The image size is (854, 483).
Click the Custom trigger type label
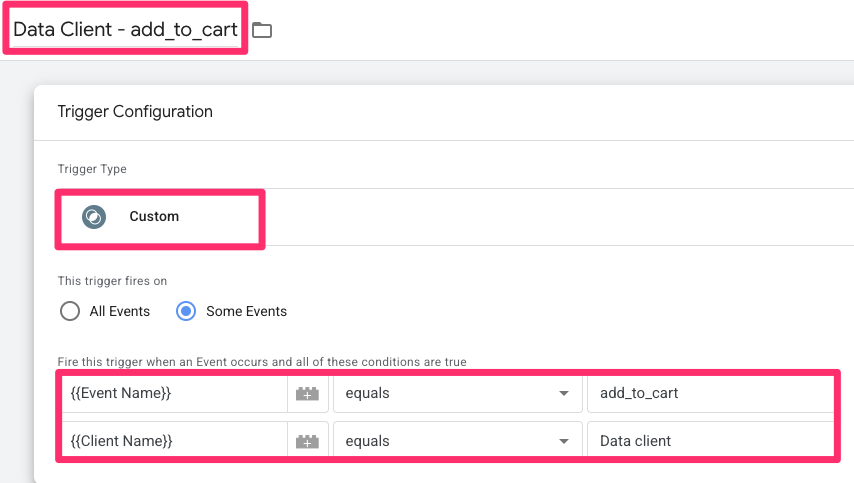coord(154,217)
